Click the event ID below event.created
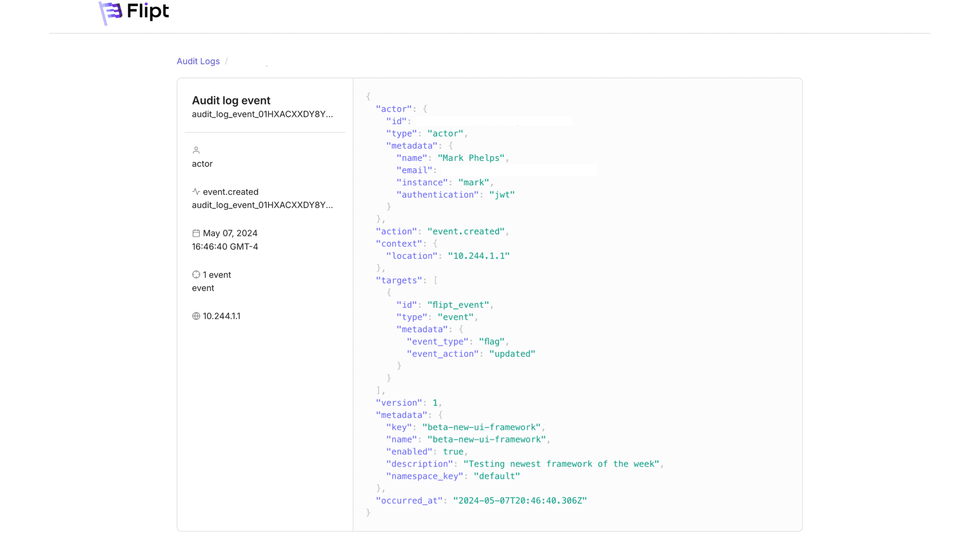The image size is (980, 552). [262, 205]
